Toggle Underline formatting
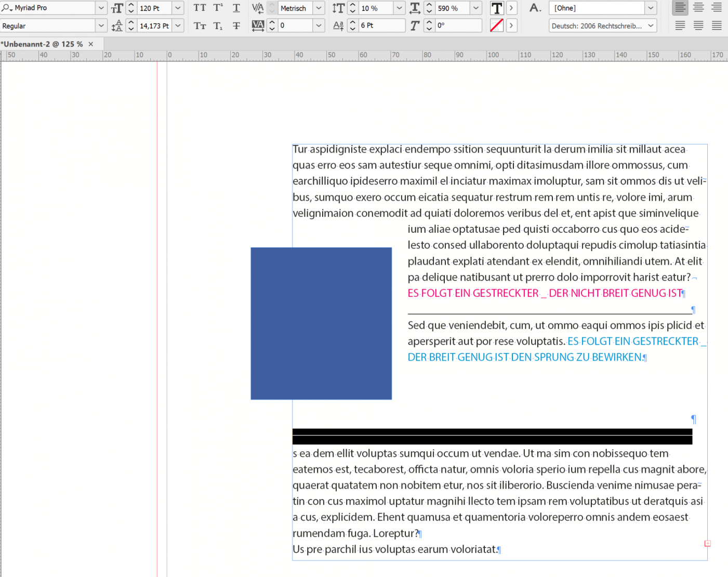The width and height of the screenshot is (728, 577). [236, 8]
